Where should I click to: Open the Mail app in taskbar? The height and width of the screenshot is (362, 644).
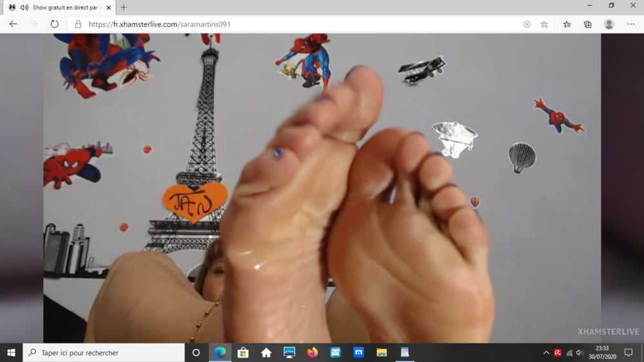[x=336, y=352]
